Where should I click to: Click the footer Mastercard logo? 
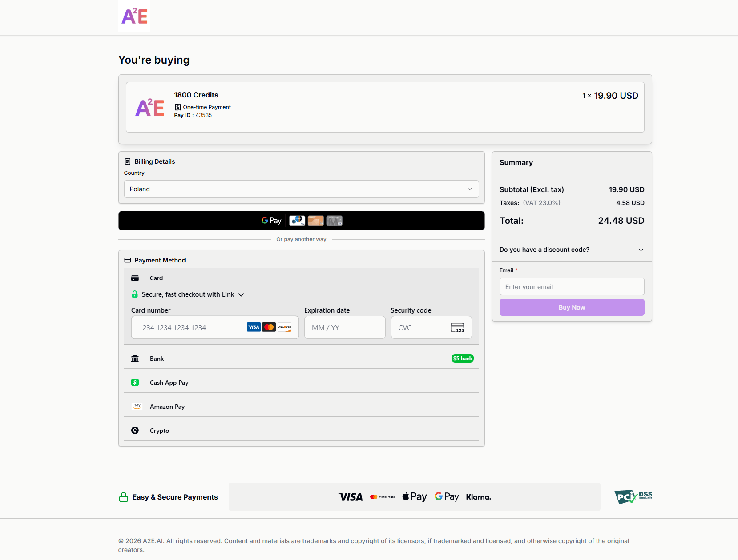click(x=383, y=497)
